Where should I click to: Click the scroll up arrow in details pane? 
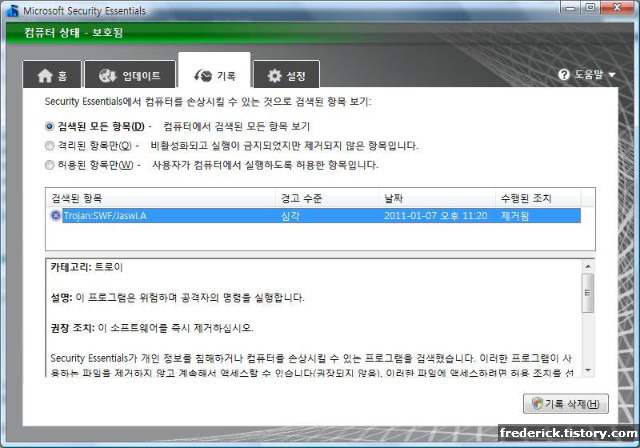point(588,266)
